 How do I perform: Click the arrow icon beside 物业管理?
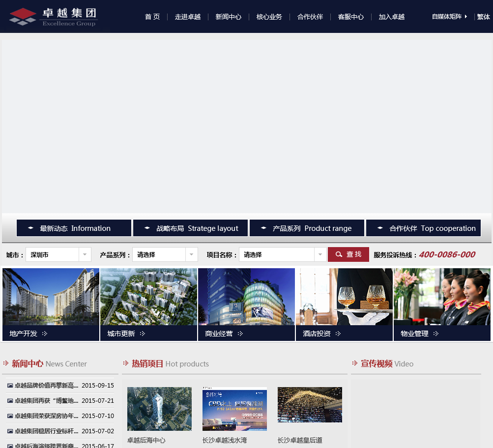(x=436, y=334)
